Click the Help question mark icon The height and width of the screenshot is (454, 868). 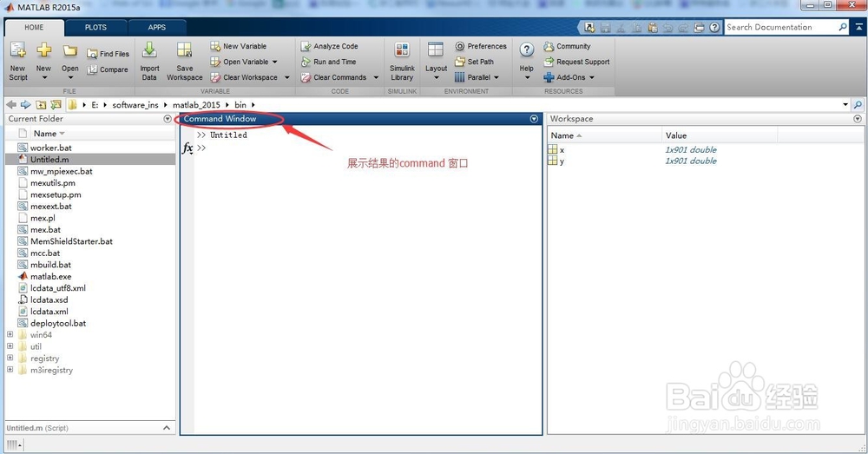click(x=527, y=49)
